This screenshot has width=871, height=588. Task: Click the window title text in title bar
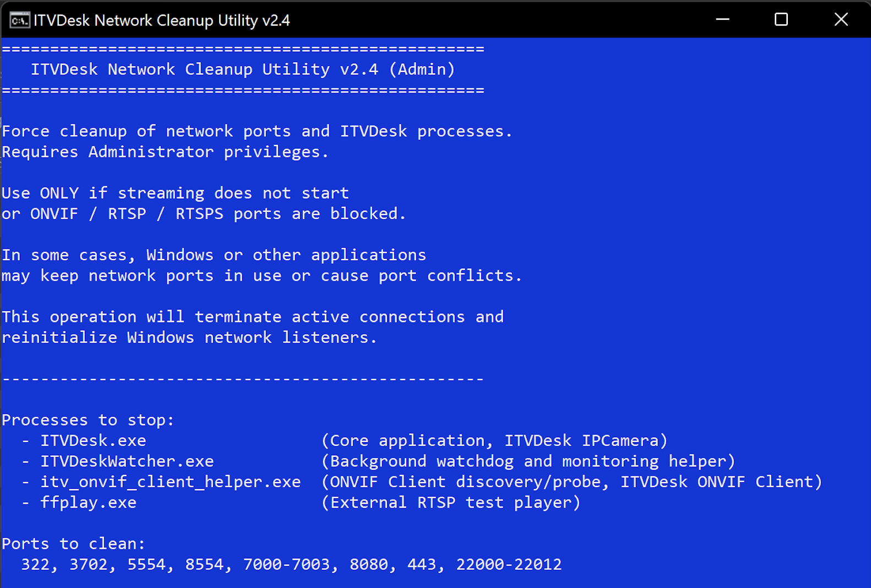pos(161,20)
